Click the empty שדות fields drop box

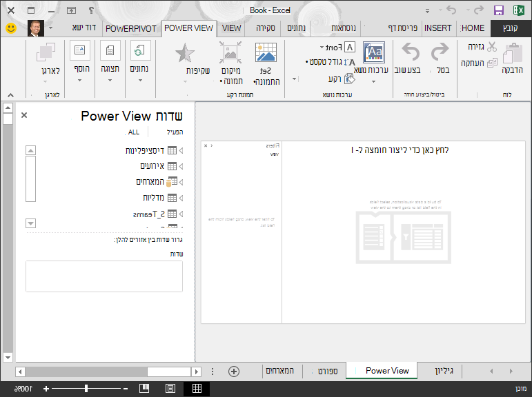[x=104, y=276]
